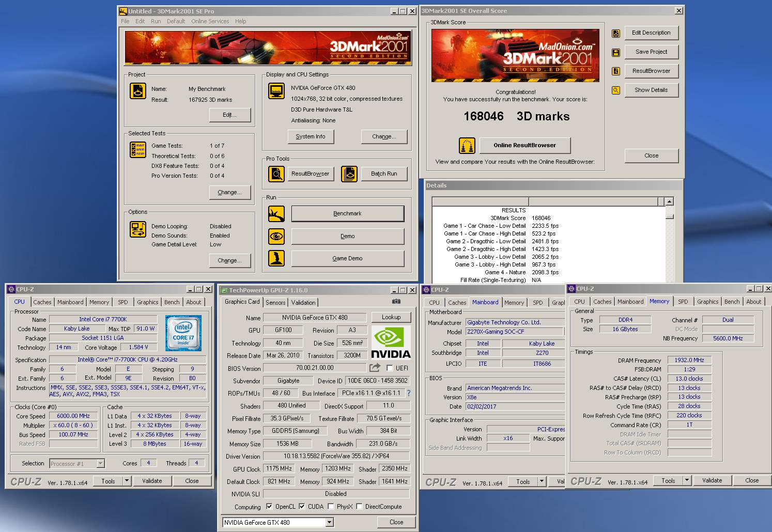Image resolution: width=772 pixels, height=532 pixels.
Task: Click the Bus Interface question mark icon
Action: click(409, 393)
